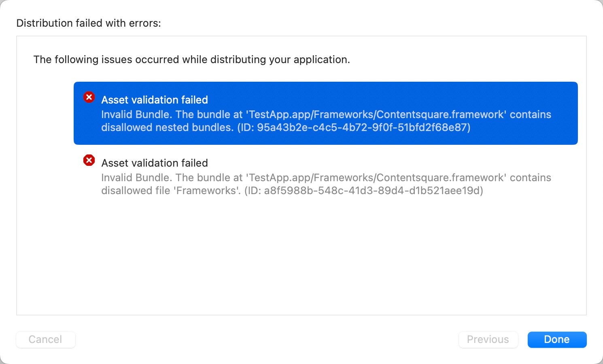Click the Done button
This screenshot has height=364, width=603.
pyautogui.click(x=557, y=340)
